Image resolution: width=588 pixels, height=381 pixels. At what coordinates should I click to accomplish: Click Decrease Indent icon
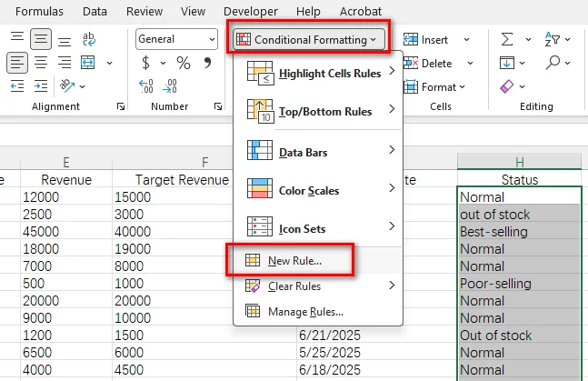click(x=17, y=86)
